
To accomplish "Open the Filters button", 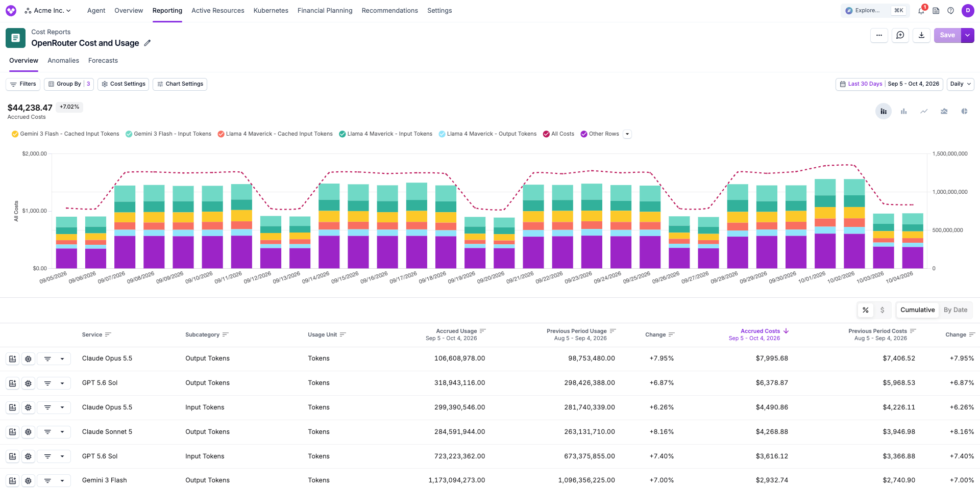I will click(x=23, y=84).
